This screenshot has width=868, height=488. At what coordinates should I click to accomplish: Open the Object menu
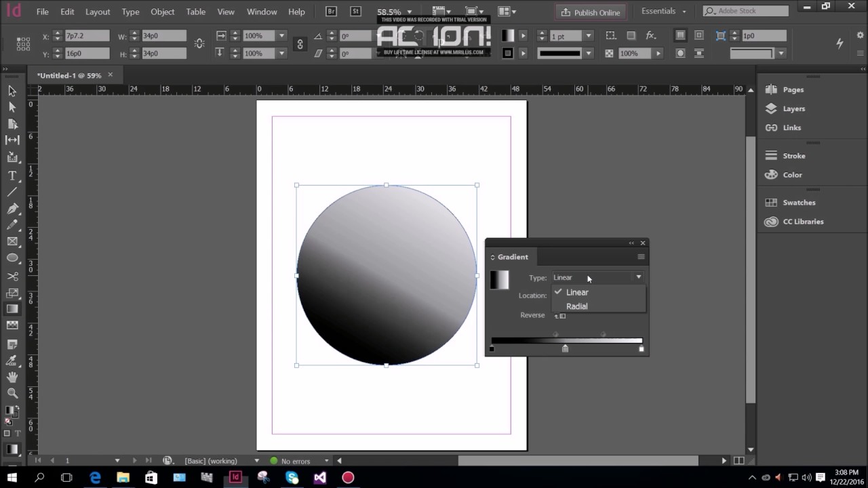pos(162,12)
